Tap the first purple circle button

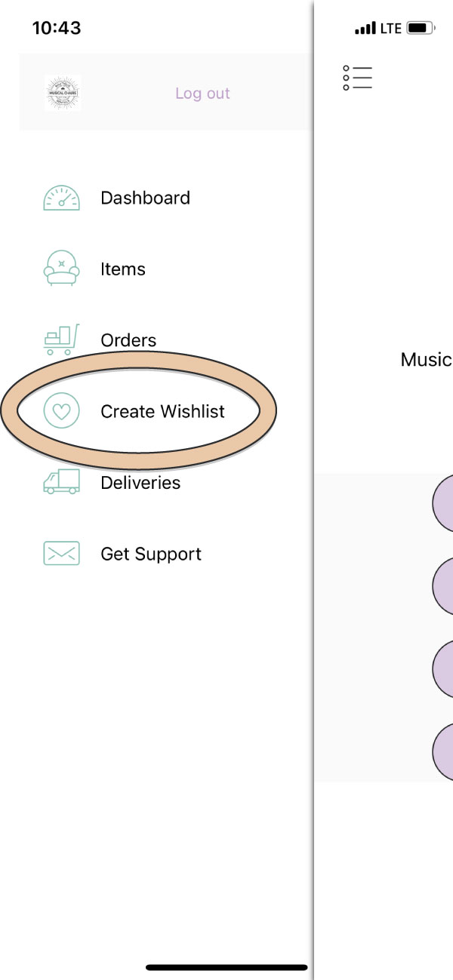(443, 504)
